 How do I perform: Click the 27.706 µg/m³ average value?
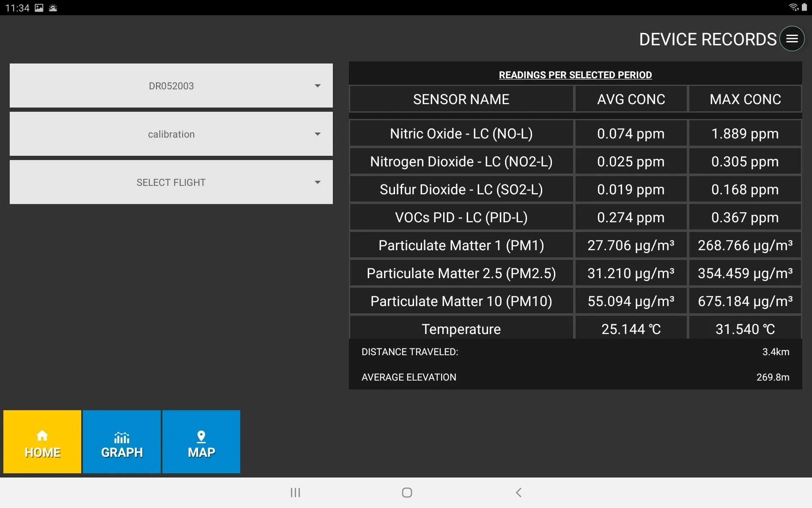click(631, 245)
